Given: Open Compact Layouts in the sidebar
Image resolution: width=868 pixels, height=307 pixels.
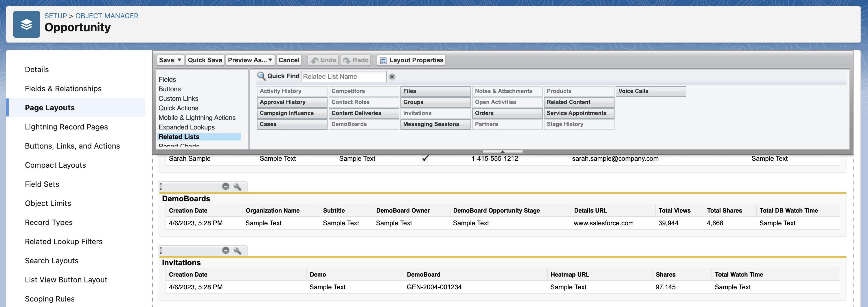Looking at the screenshot, I should [x=55, y=165].
